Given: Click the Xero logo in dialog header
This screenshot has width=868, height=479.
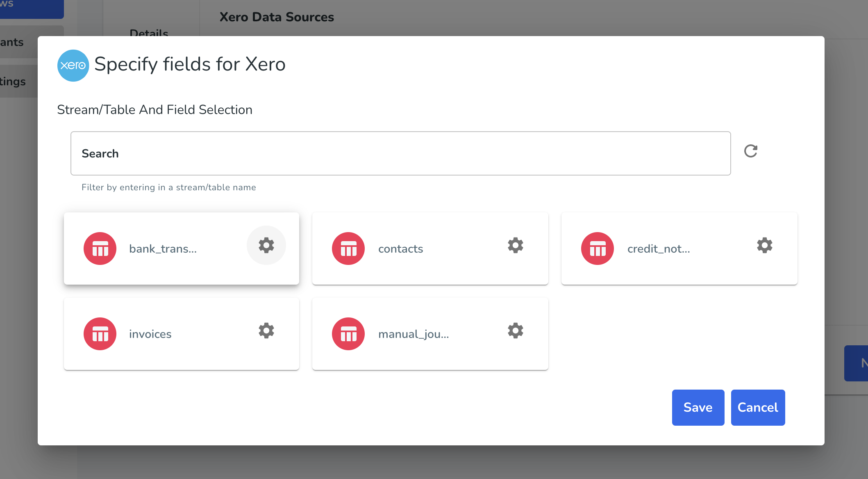Looking at the screenshot, I should coord(73,65).
